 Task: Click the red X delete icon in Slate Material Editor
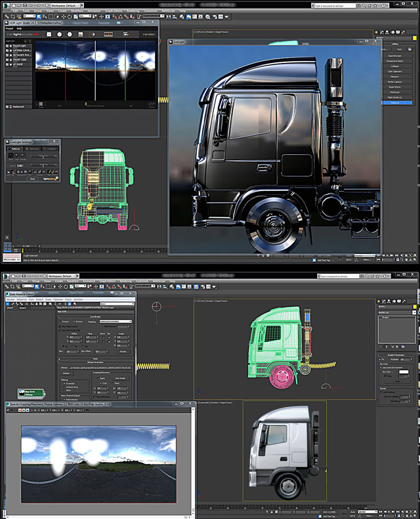27,304
